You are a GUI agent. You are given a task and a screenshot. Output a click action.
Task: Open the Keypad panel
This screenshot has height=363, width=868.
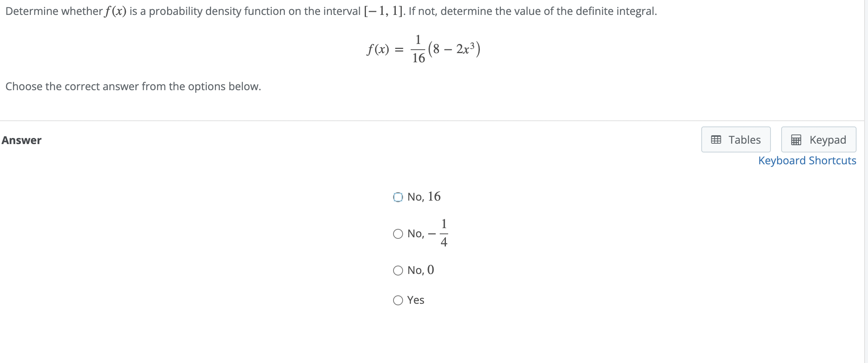818,139
